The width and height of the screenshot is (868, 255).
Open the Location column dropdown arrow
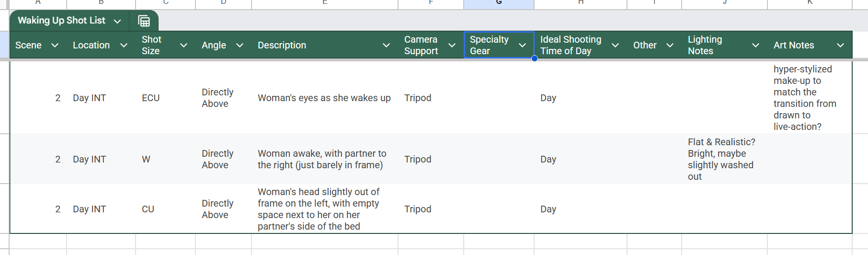(124, 45)
